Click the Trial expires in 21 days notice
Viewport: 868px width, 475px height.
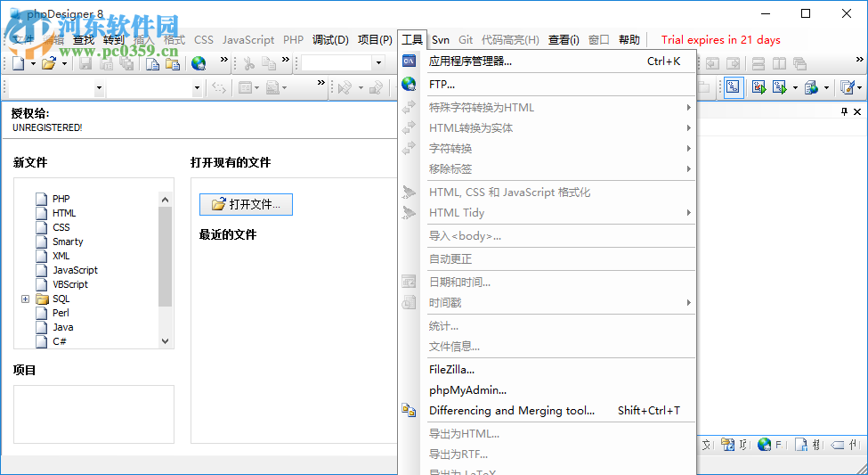coord(721,40)
